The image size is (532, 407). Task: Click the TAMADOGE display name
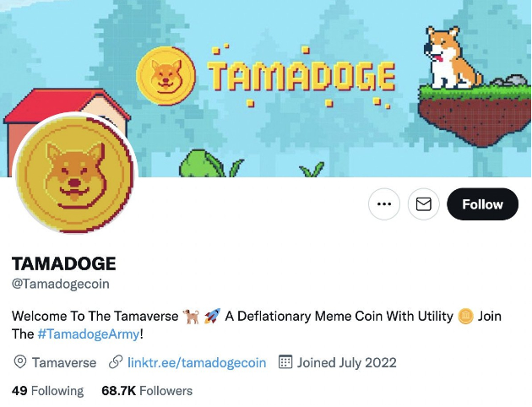[64, 263]
